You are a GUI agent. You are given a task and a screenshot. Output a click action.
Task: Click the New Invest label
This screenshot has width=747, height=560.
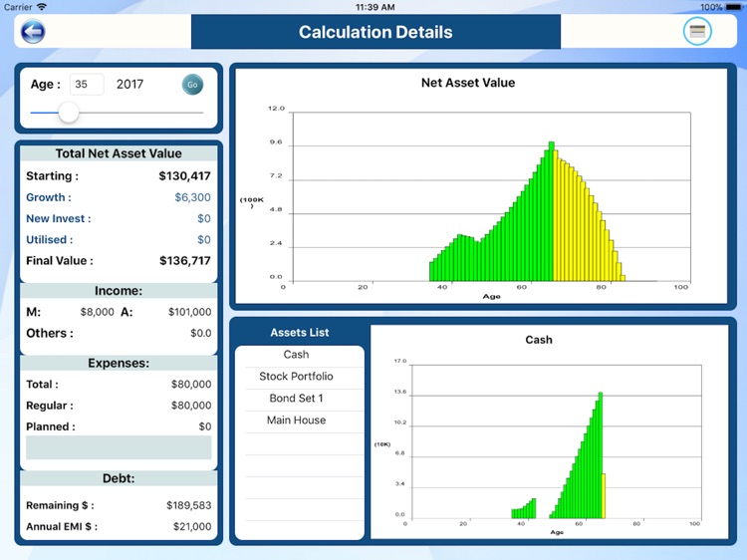58,218
